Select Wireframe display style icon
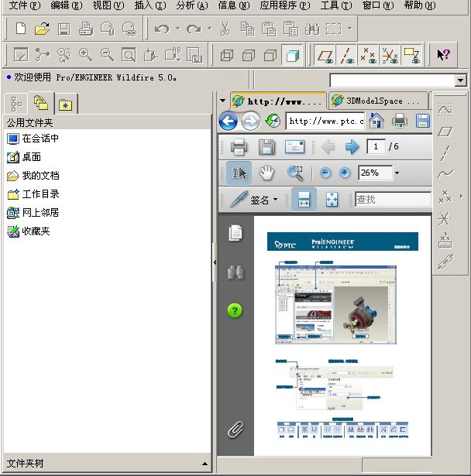 (227, 55)
